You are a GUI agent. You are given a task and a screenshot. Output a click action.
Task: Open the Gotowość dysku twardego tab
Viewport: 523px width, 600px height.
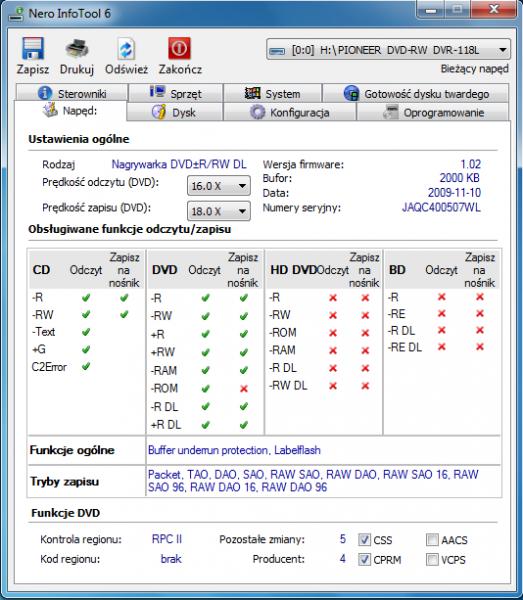tap(416, 93)
